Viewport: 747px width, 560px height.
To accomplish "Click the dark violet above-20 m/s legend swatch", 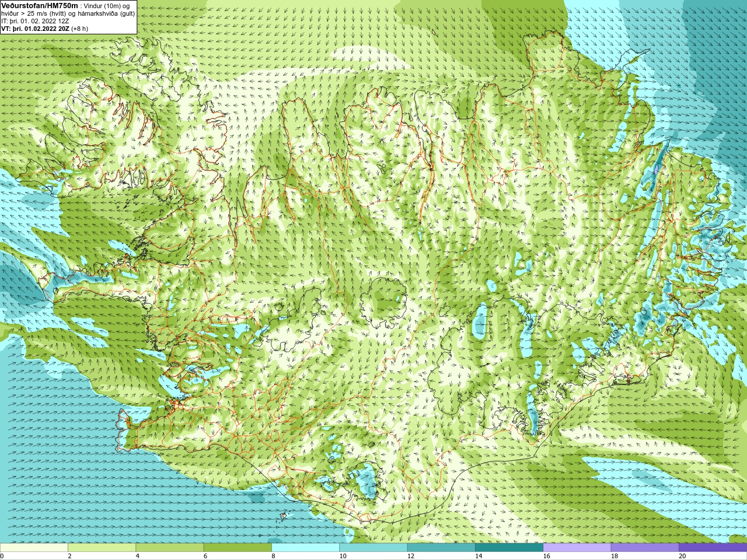I will coord(713,547).
